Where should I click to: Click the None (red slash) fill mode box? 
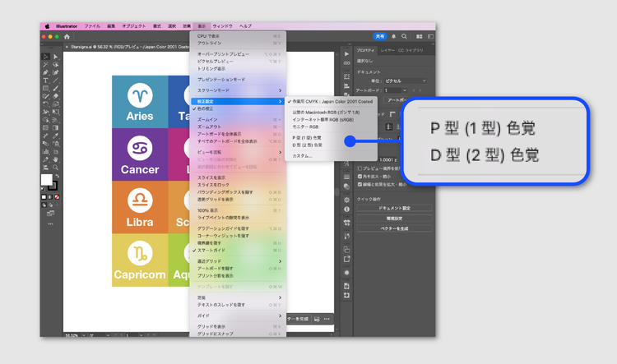click(x=57, y=197)
